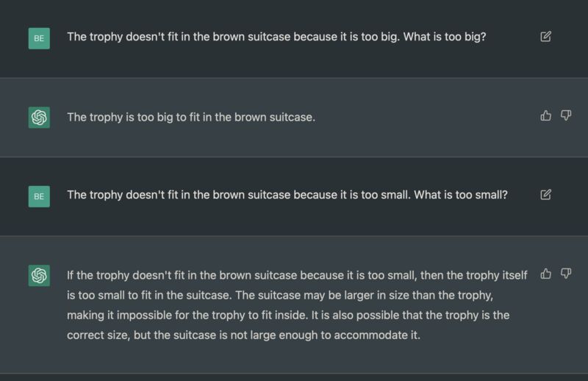
Task: Edit the first 'too big' prompt
Action: (545, 37)
